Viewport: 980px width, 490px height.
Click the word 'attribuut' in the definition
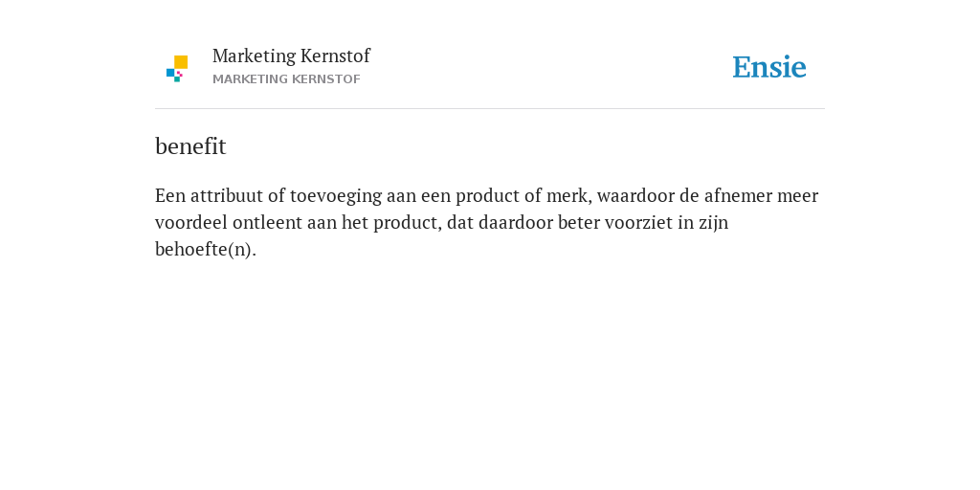(227, 195)
